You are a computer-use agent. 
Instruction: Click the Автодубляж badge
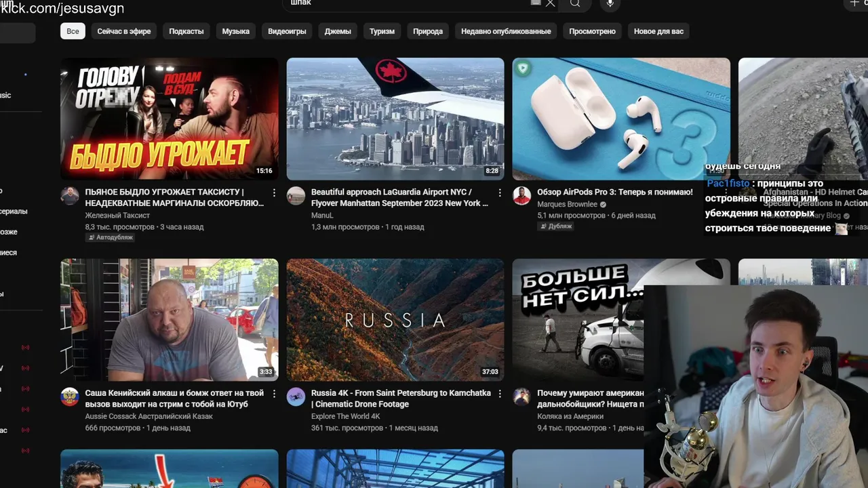(110, 238)
